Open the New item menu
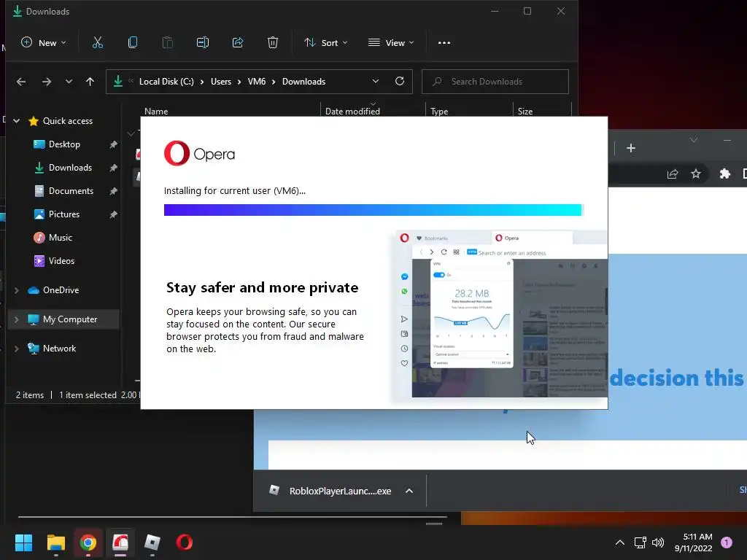The image size is (747, 560). click(x=43, y=43)
